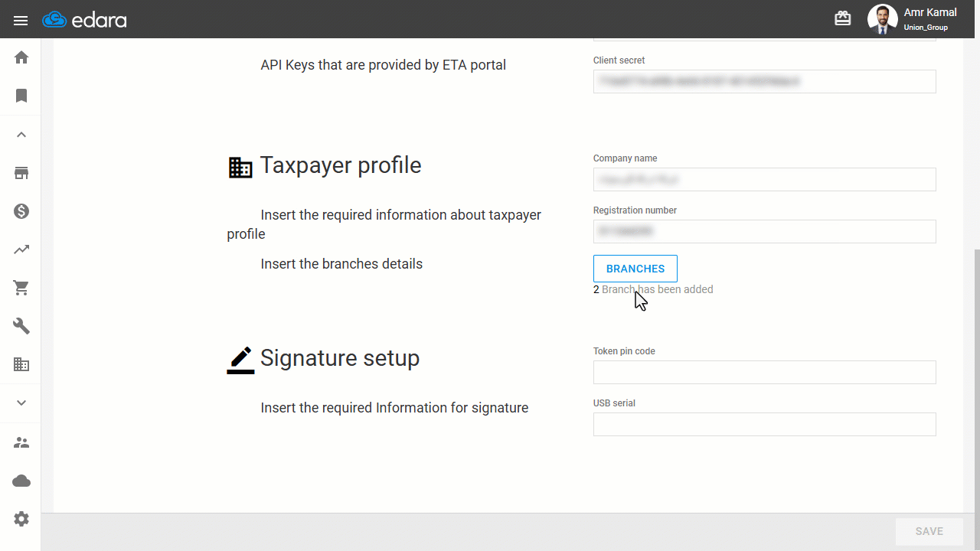Click the Signature setup heading
980x551 pixels.
pos(340,358)
